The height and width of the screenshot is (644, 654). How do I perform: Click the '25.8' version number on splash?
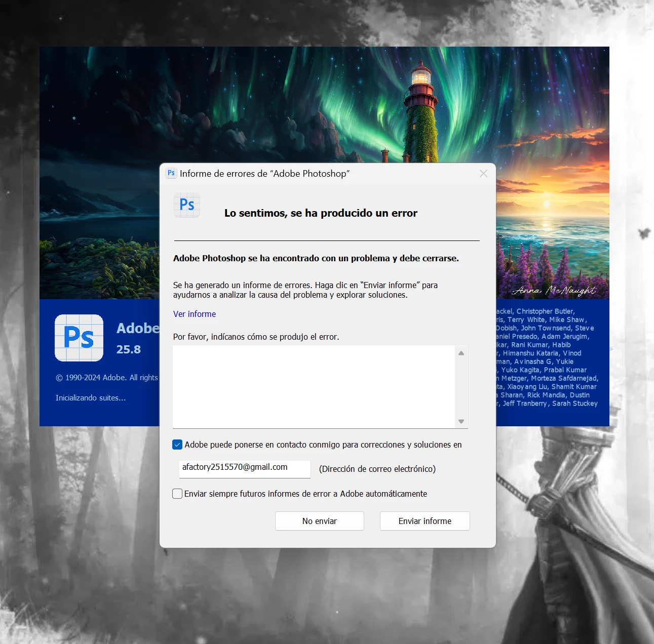pyautogui.click(x=129, y=349)
